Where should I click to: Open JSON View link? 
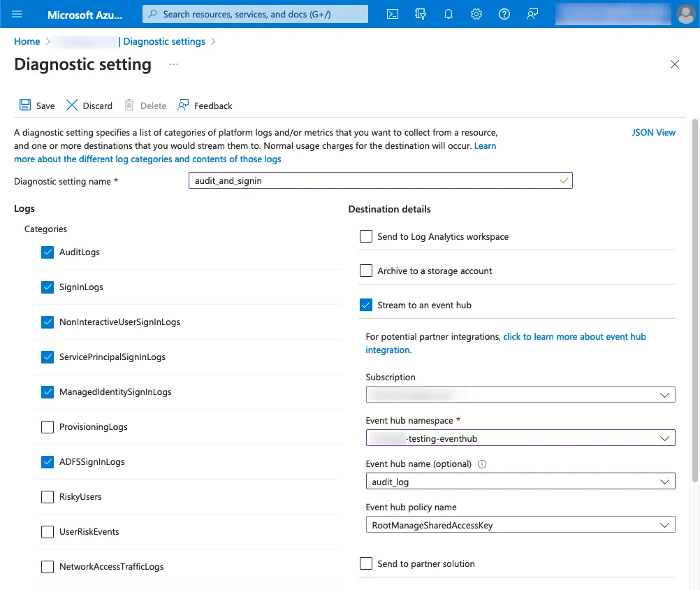pos(653,133)
